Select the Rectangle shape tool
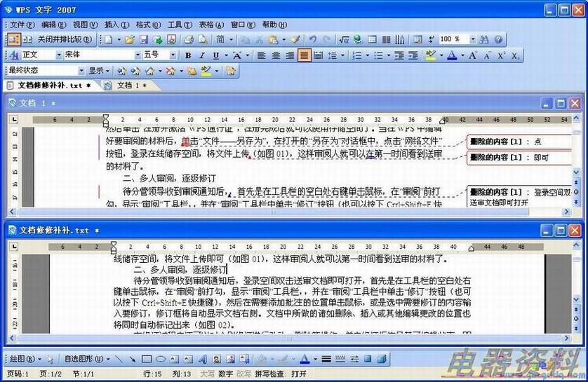This screenshot has height=382, width=588. tap(146, 359)
